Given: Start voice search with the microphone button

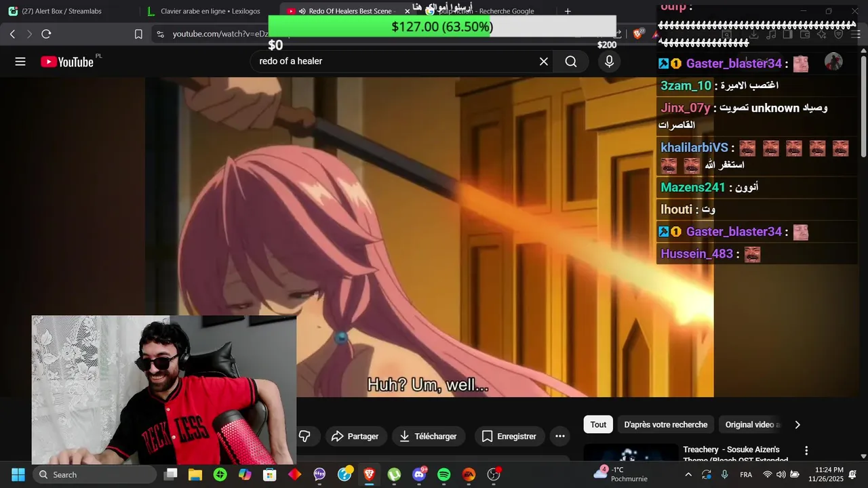Looking at the screenshot, I should (609, 62).
